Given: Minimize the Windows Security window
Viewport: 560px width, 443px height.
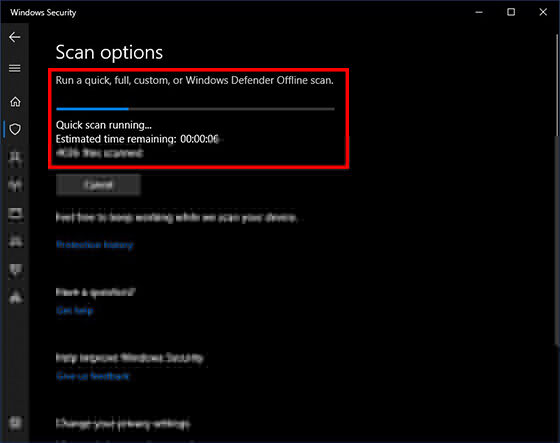Looking at the screenshot, I should coord(479,12).
